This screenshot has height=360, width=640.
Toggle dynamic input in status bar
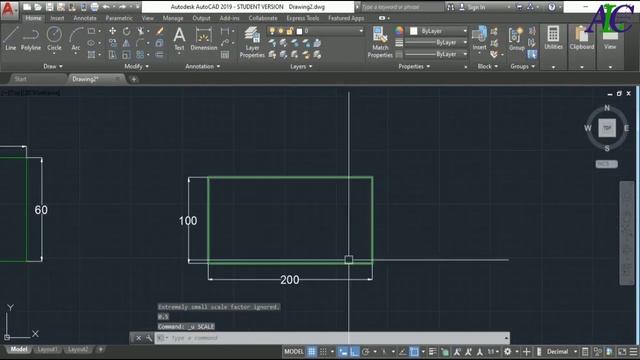[x=343, y=351]
